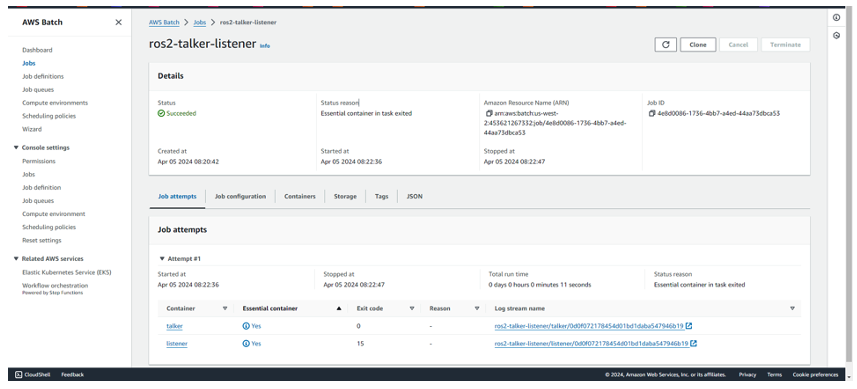This screenshot has width=857, height=389.
Task: Open Dashboard in the sidebar
Action: coord(37,50)
